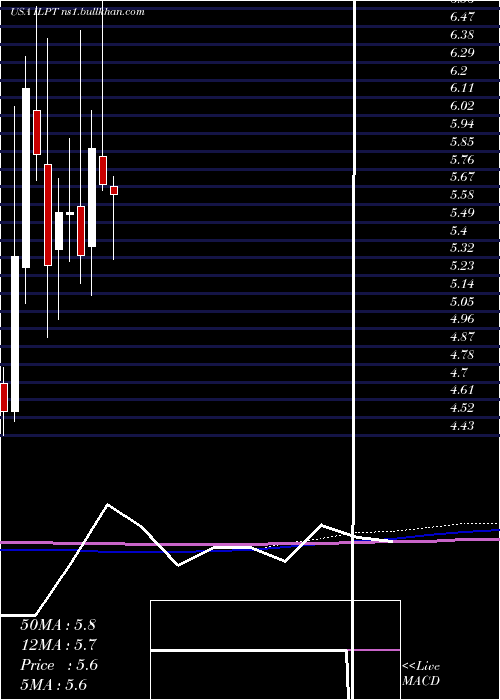Click the 5.49 price label

[462, 213]
